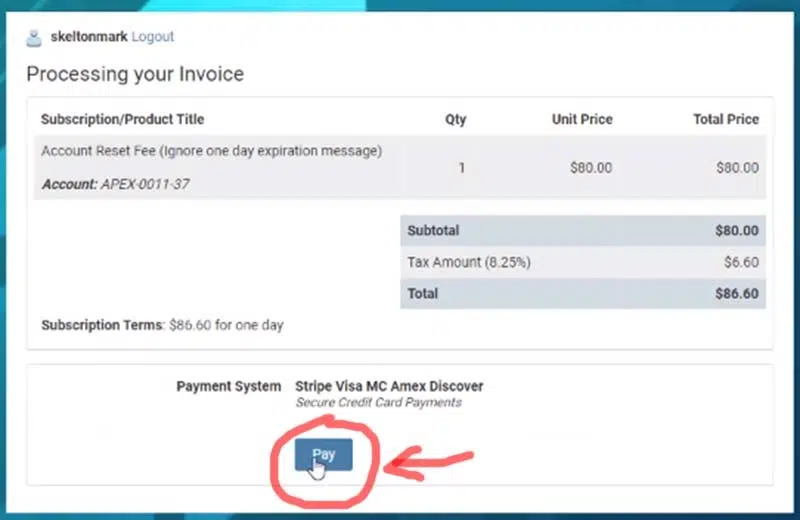Click the Qty column header
The width and height of the screenshot is (800, 520).
point(456,119)
